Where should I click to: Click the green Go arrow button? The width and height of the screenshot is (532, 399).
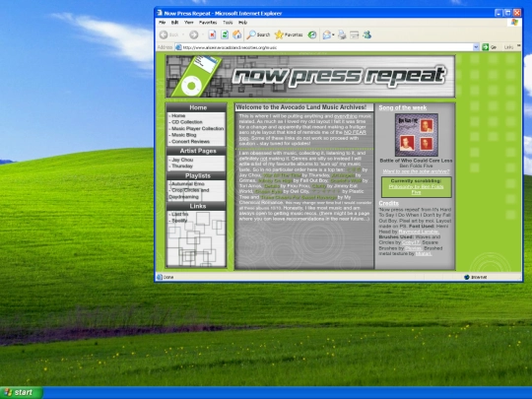[x=486, y=47]
